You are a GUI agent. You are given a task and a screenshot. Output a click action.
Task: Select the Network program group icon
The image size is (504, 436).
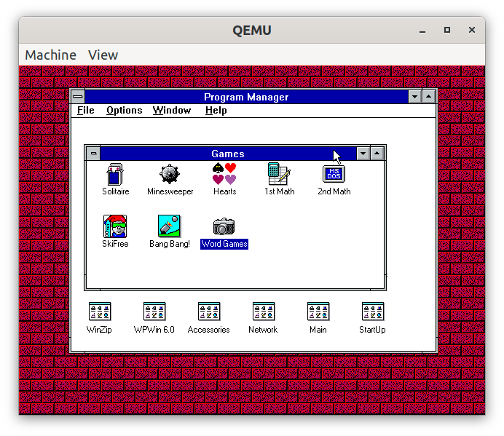pos(264,312)
